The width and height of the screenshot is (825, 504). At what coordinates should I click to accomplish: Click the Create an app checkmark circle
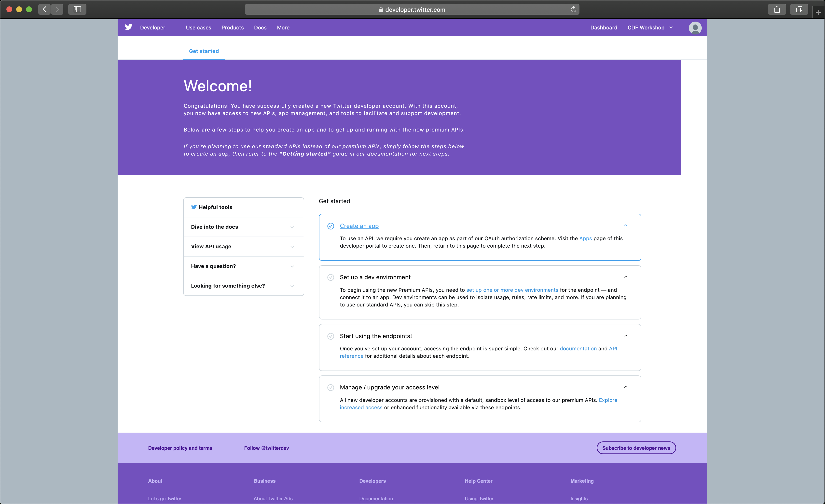coord(330,226)
